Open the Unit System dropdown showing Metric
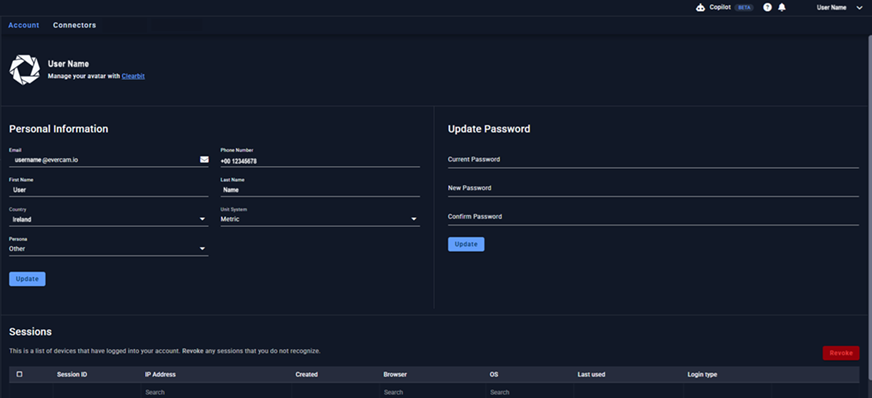The image size is (872, 398). pos(320,220)
